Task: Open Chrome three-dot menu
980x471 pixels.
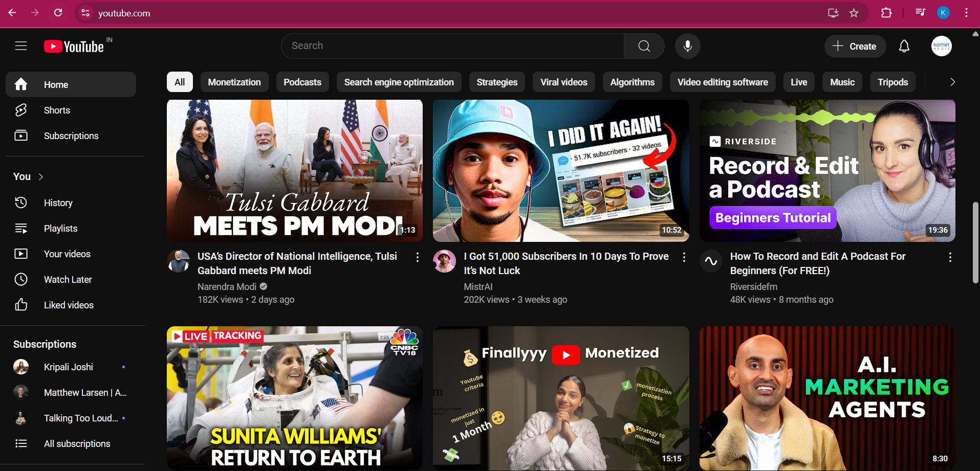Action: 966,13
